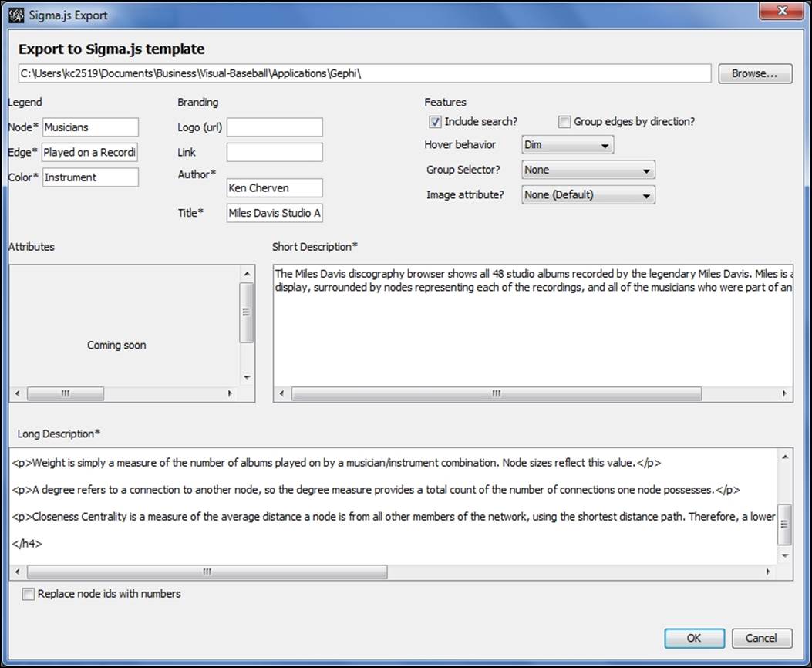Screen dimensions: 812x668
Task: Click the export directory path field
Action: (364, 73)
